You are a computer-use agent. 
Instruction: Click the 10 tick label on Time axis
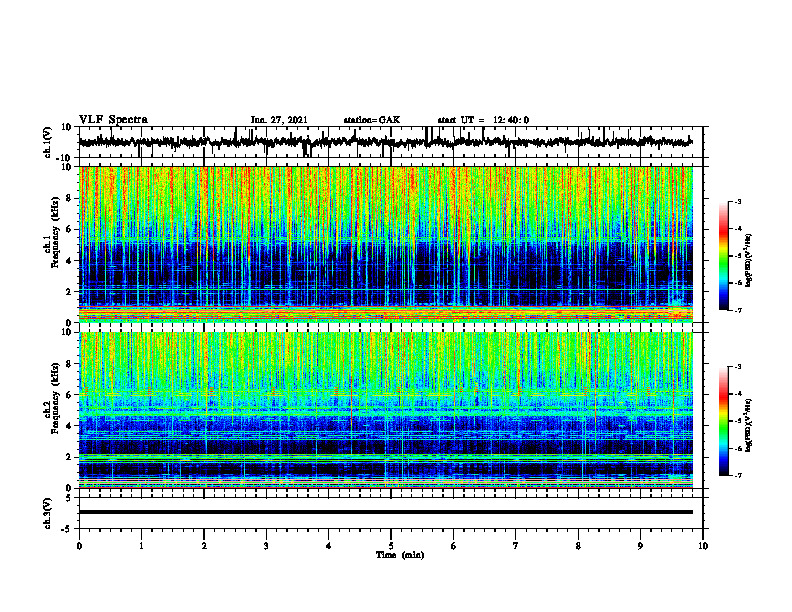click(703, 546)
